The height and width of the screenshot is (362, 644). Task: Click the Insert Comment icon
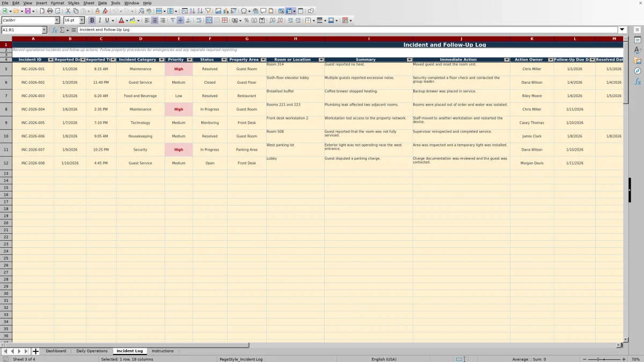coord(263,11)
